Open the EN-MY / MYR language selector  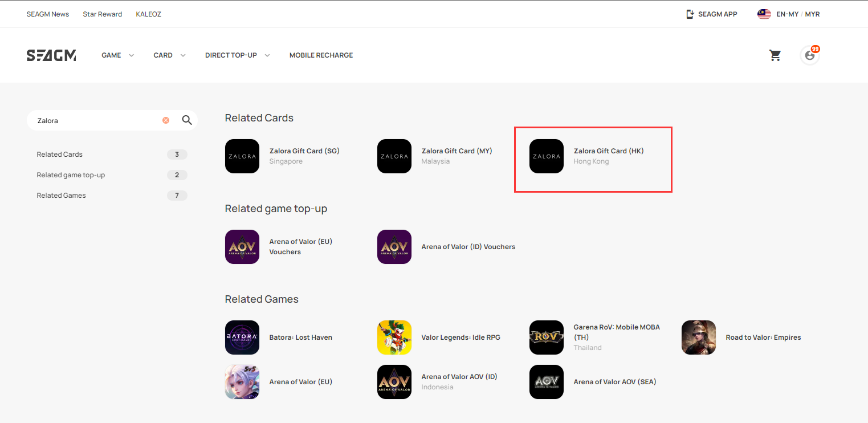pos(798,14)
